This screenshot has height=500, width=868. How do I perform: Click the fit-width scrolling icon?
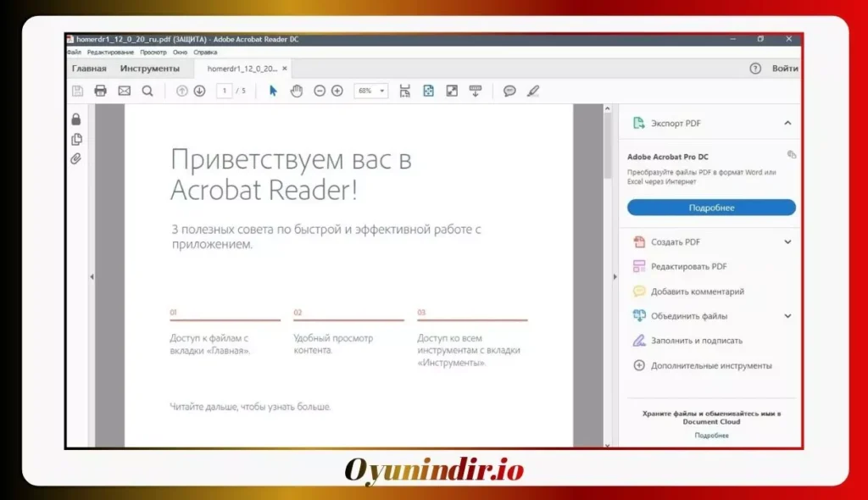click(x=404, y=91)
